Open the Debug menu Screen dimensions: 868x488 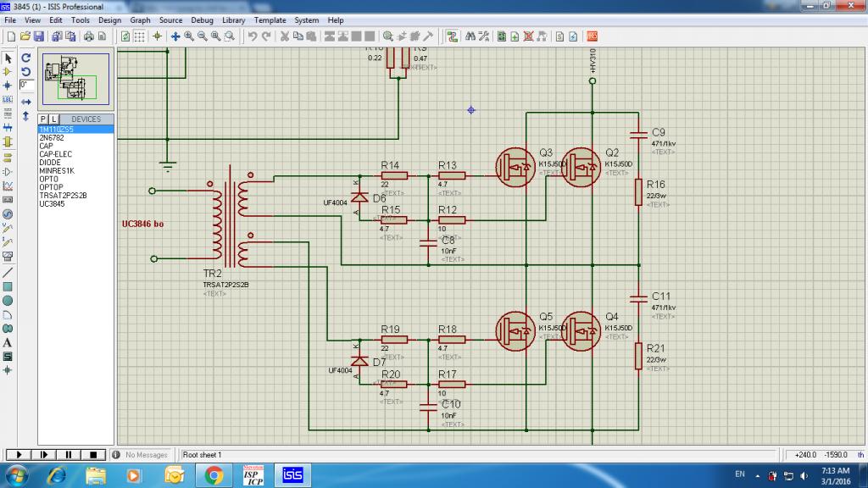click(202, 20)
